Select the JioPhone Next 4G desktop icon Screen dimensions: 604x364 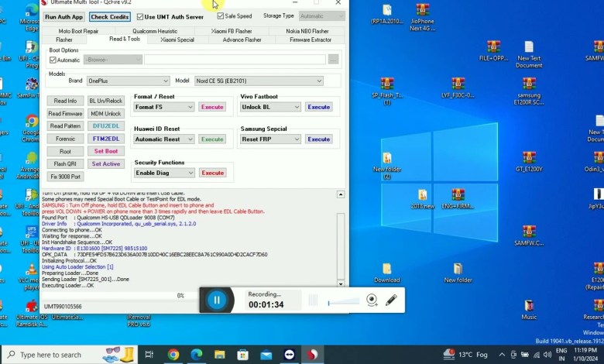click(x=423, y=17)
